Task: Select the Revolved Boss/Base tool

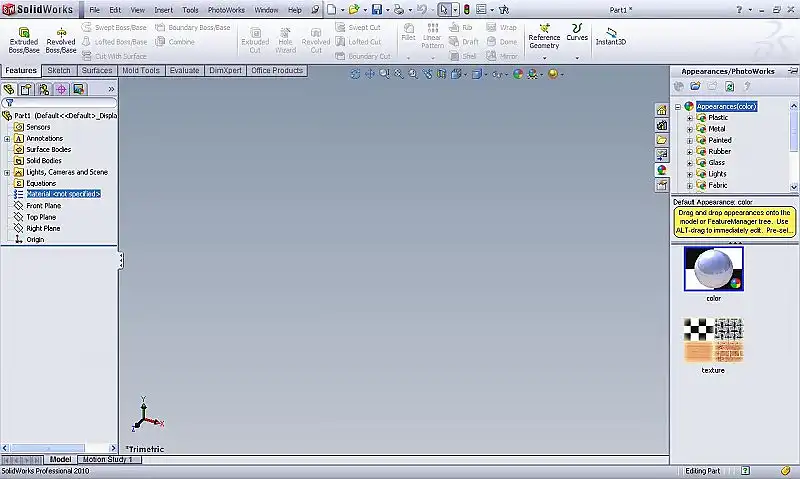Action: point(61,39)
